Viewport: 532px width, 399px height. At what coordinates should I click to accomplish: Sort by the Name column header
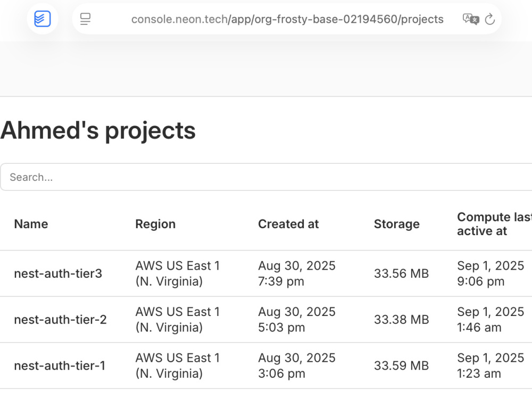tap(31, 224)
